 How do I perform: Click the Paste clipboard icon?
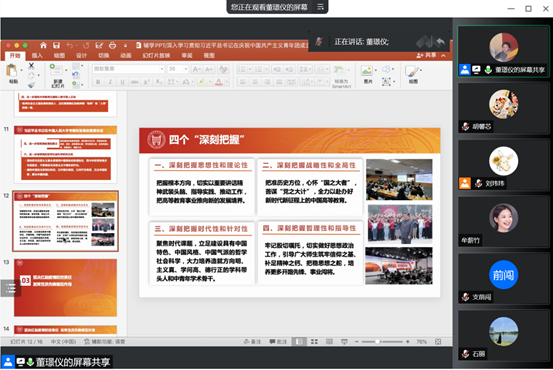click(12, 70)
